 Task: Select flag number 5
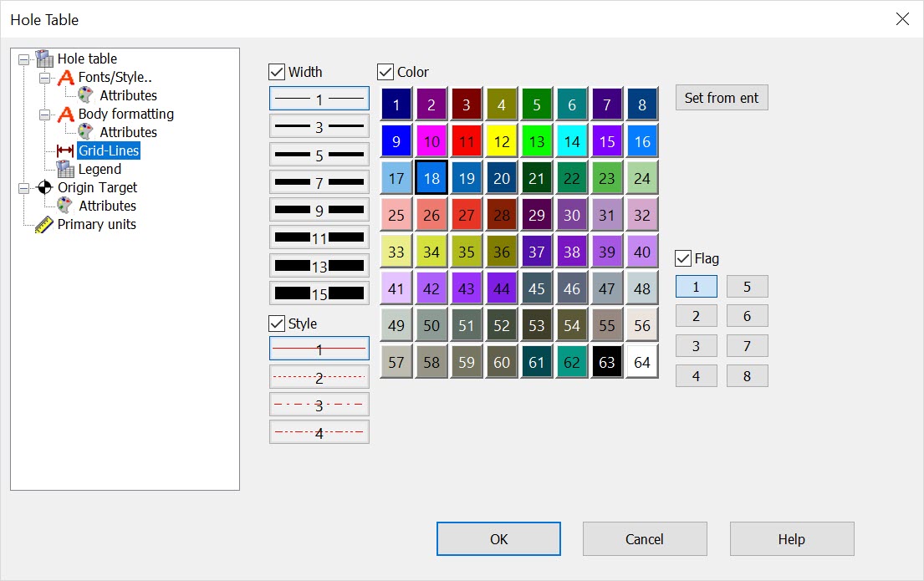pyautogui.click(x=747, y=286)
